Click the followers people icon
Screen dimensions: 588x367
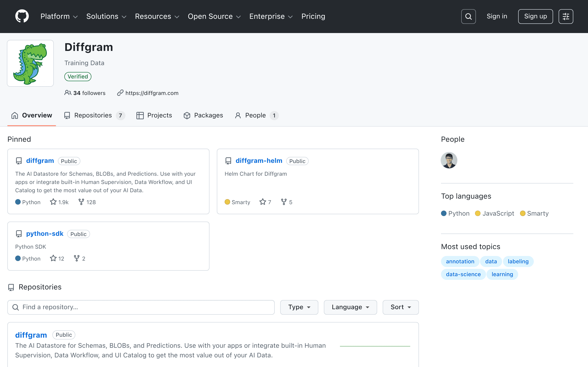pyautogui.click(x=68, y=93)
